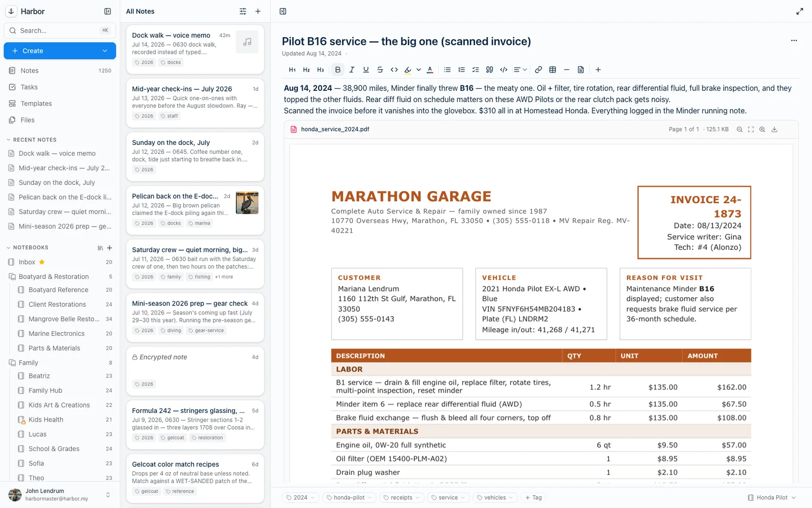Toggle strikethrough formatting
This screenshot has width=812, height=508.
click(380, 70)
